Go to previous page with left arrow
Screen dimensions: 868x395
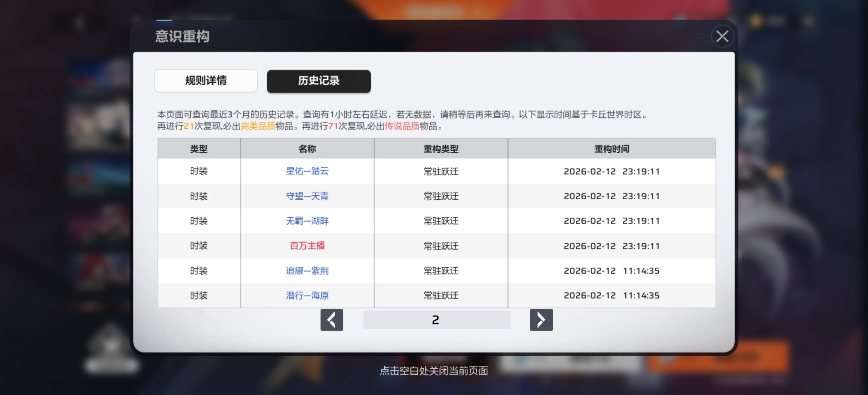331,320
